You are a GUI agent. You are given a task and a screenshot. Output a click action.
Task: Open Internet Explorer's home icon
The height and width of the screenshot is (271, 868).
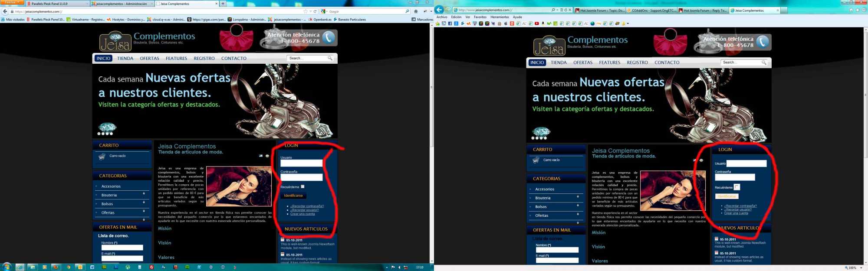(851, 10)
